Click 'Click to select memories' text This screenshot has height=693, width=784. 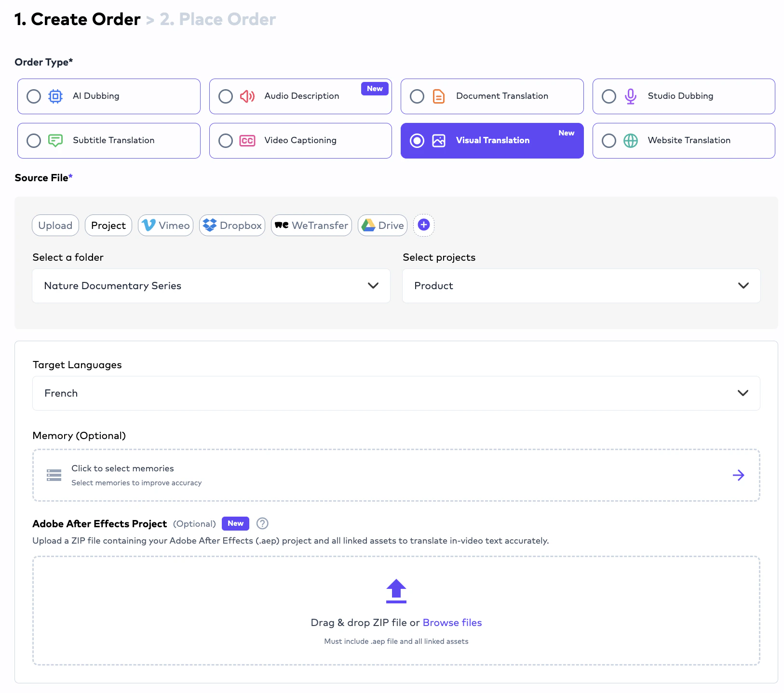click(x=122, y=468)
